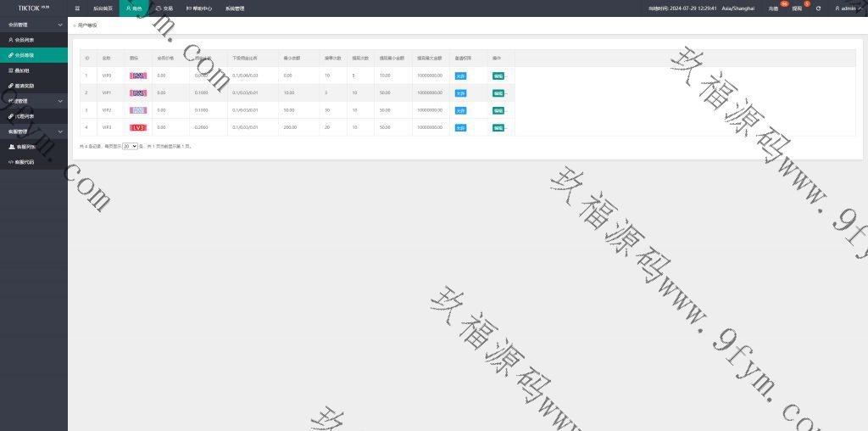The width and height of the screenshot is (868, 431).
Task: Click the green 编辑 button for VIP1
Action: click(x=498, y=93)
